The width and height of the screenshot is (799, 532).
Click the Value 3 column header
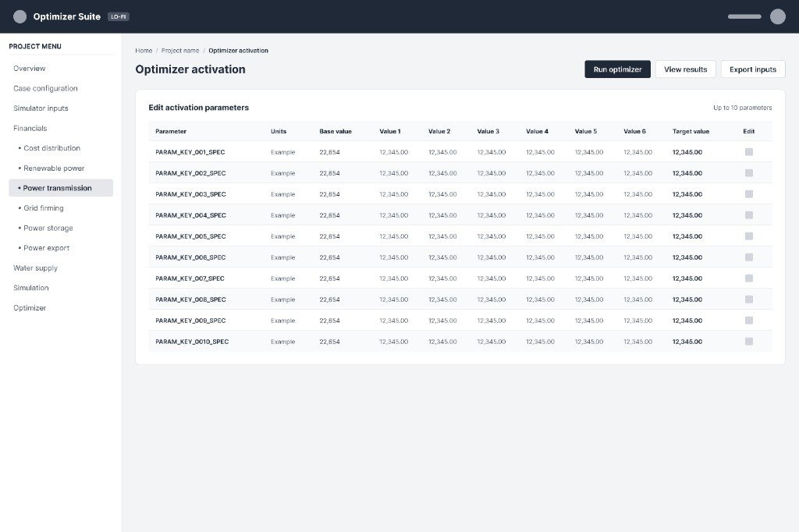[x=488, y=132]
